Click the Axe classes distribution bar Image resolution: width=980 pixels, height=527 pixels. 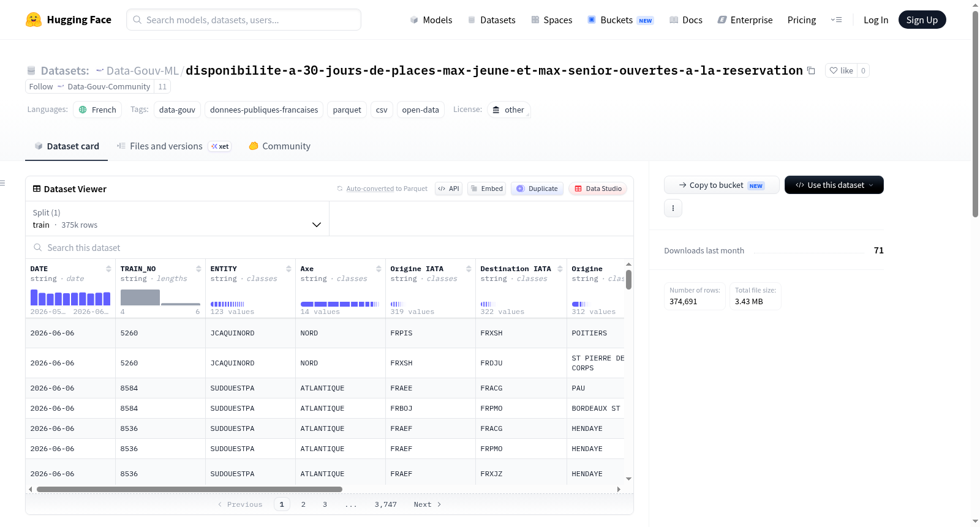[340, 304]
